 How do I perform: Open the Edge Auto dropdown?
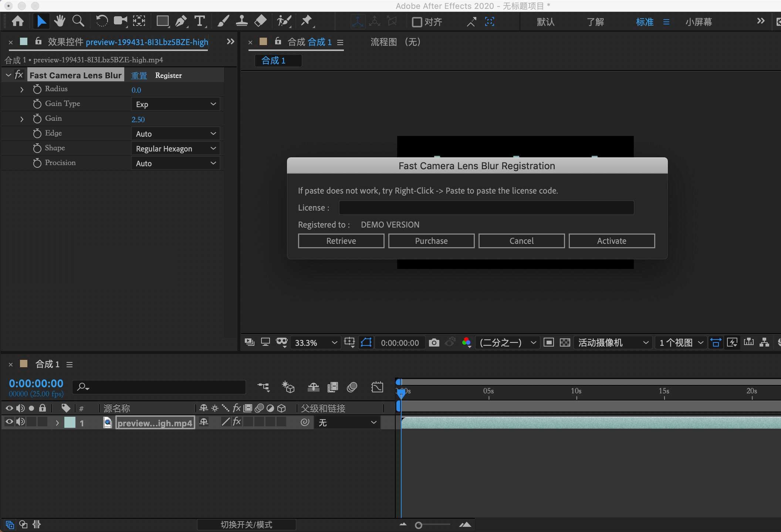175,134
